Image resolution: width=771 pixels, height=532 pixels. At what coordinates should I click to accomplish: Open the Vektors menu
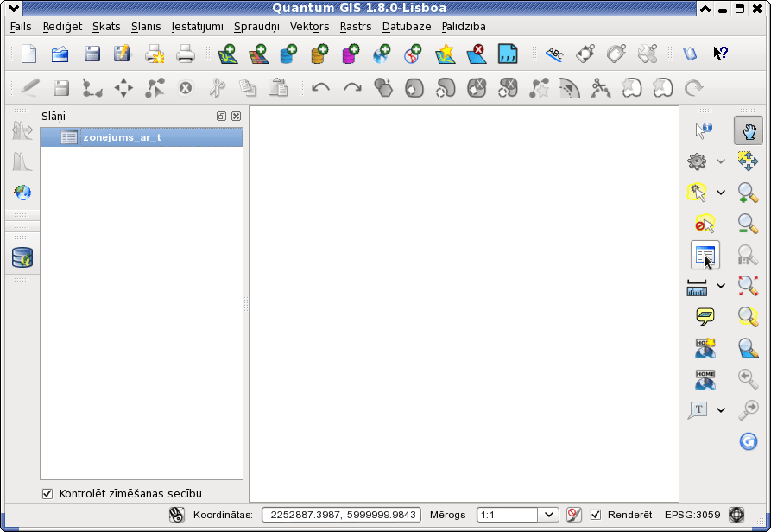coord(309,27)
